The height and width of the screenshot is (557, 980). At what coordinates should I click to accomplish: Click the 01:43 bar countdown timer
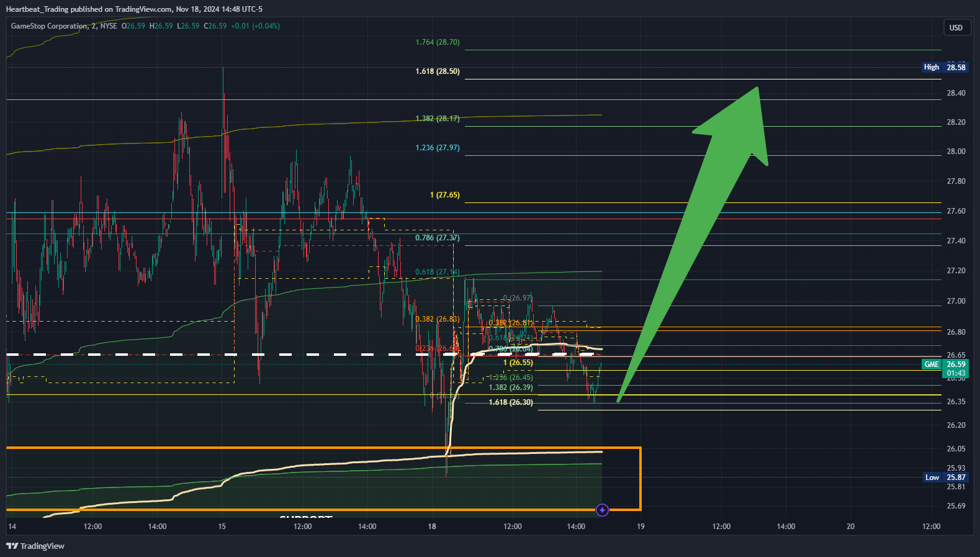[x=956, y=373]
